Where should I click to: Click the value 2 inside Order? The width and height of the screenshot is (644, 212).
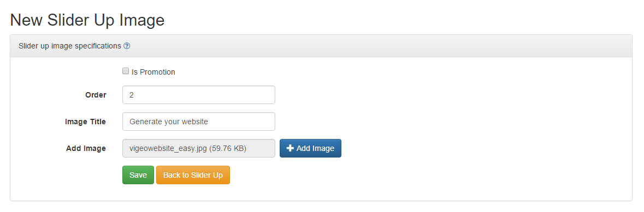(132, 95)
